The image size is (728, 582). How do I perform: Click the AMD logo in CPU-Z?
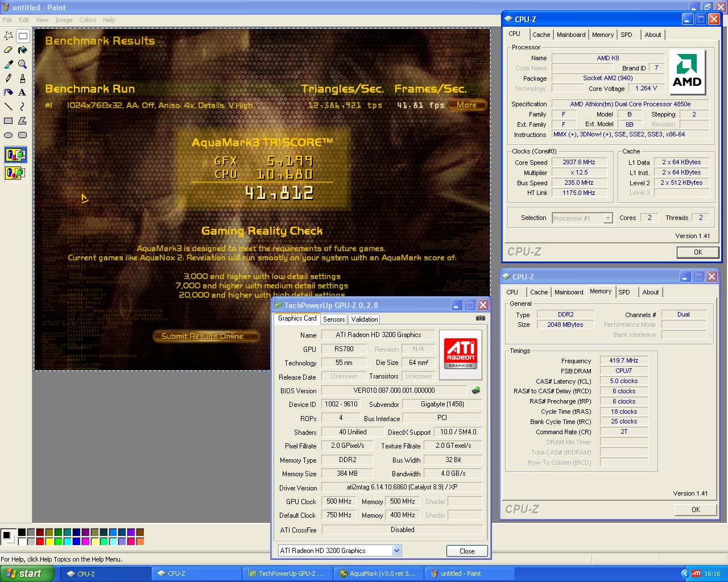pos(687,72)
